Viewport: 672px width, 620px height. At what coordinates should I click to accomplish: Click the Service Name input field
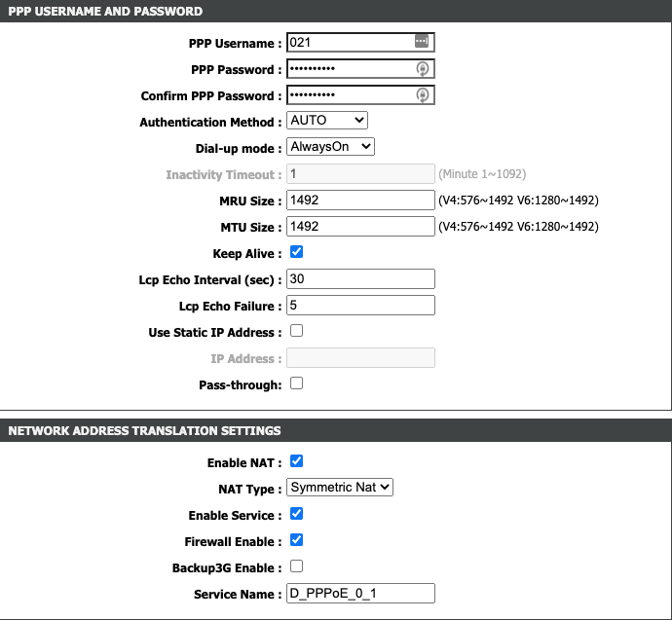click(360, 593)
